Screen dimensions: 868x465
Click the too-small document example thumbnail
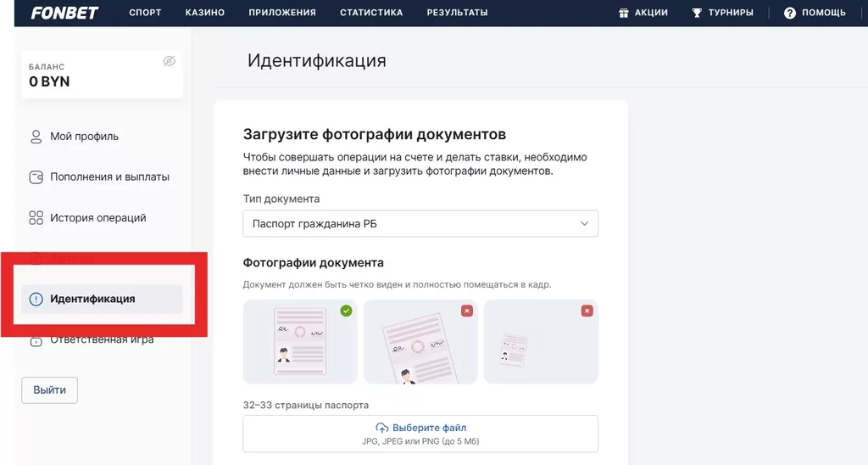(541, 342)
